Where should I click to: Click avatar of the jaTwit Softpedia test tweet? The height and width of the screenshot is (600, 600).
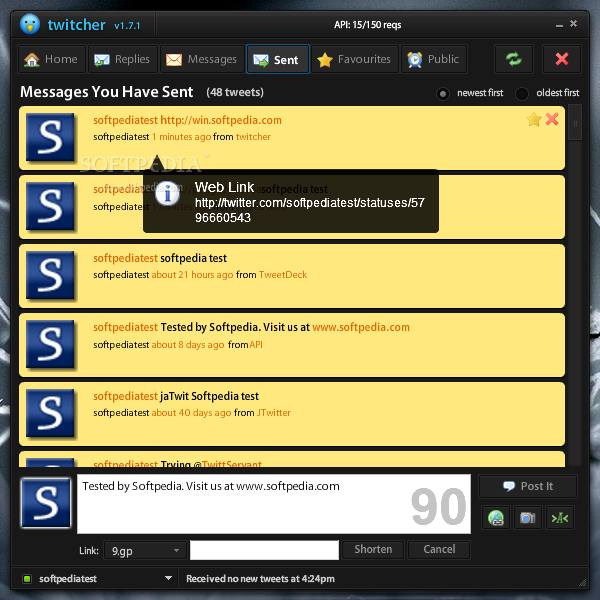pyautogui.click(x=50, y=413)
